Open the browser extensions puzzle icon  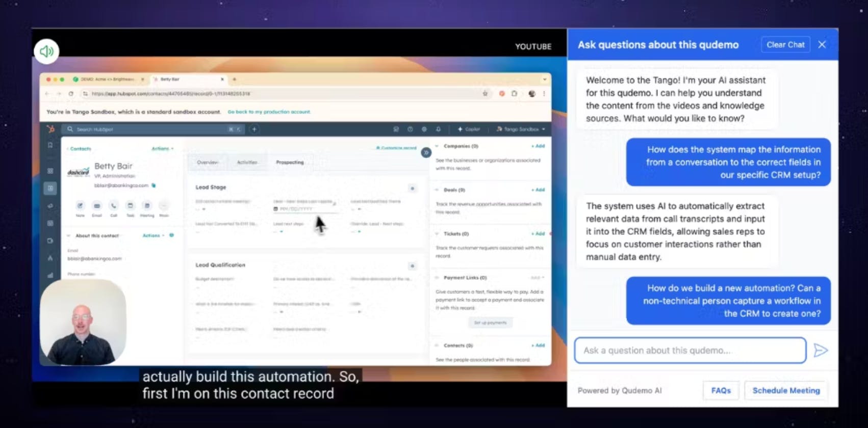click(x=514, y=94)
